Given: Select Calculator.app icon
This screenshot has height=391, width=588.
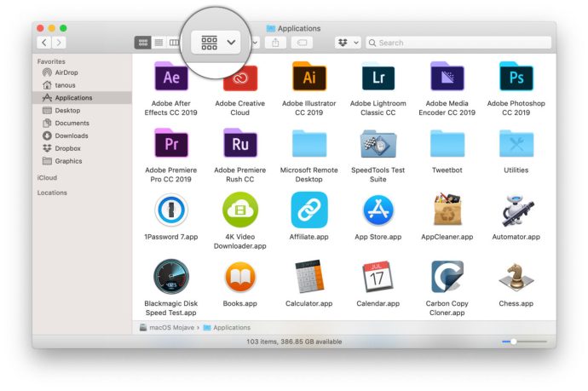Looking at the screenshot, I should pos(309,277).
